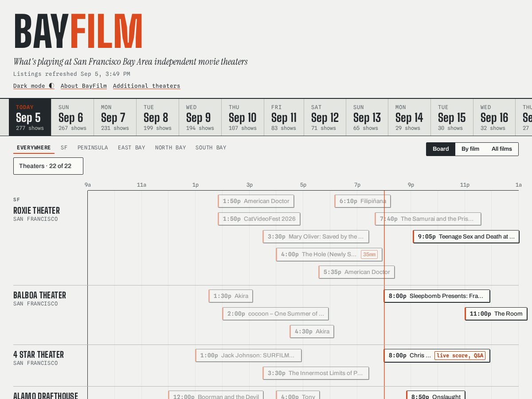
Task: Open the 12:00p Boorman and the Devil showing
Action: click(x=216, y=395)
